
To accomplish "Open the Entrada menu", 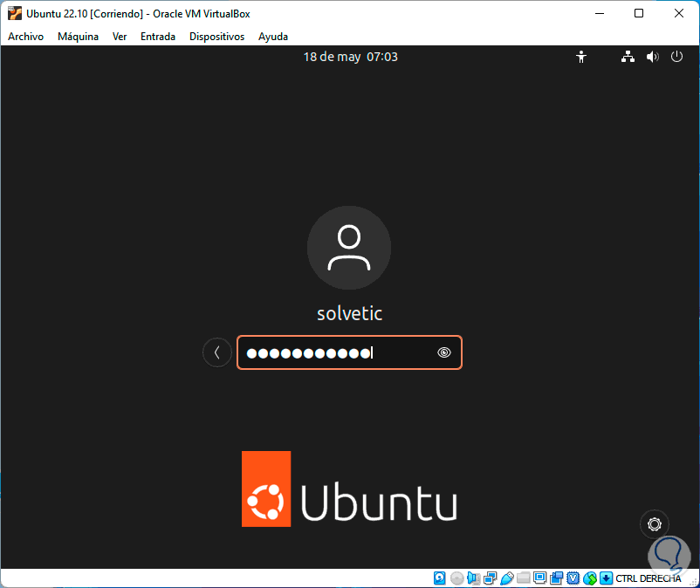I will 158,37.
